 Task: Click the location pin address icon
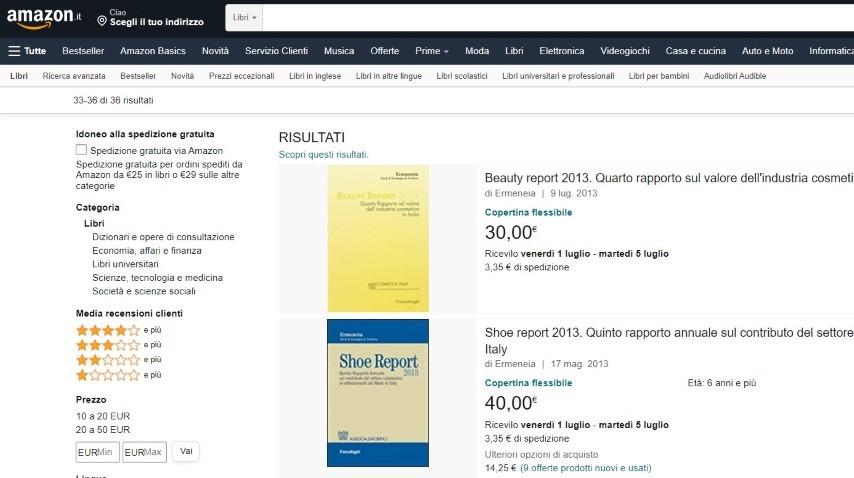(x=102, y=21)
